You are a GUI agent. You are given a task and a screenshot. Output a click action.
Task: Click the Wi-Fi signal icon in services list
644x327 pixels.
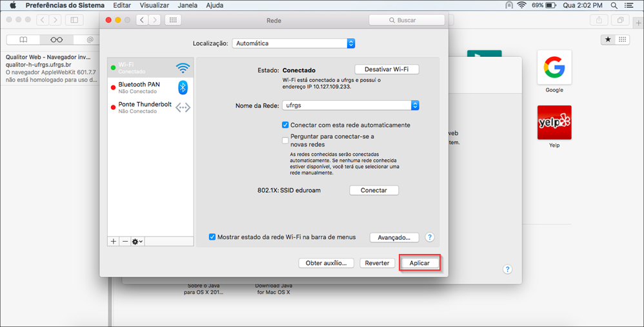[183, 68]
